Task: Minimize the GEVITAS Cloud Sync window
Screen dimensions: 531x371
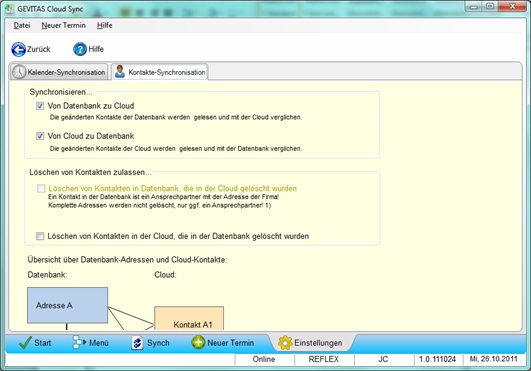Action: point(474,6)
